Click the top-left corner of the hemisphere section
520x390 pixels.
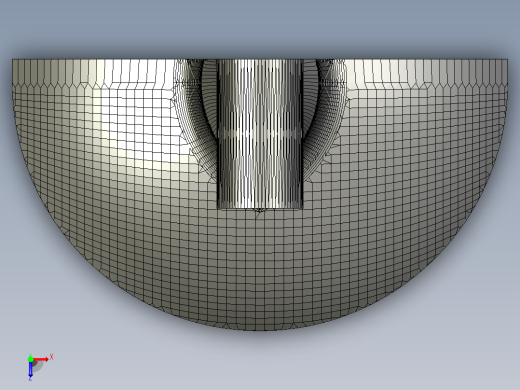tap(13, 60)
